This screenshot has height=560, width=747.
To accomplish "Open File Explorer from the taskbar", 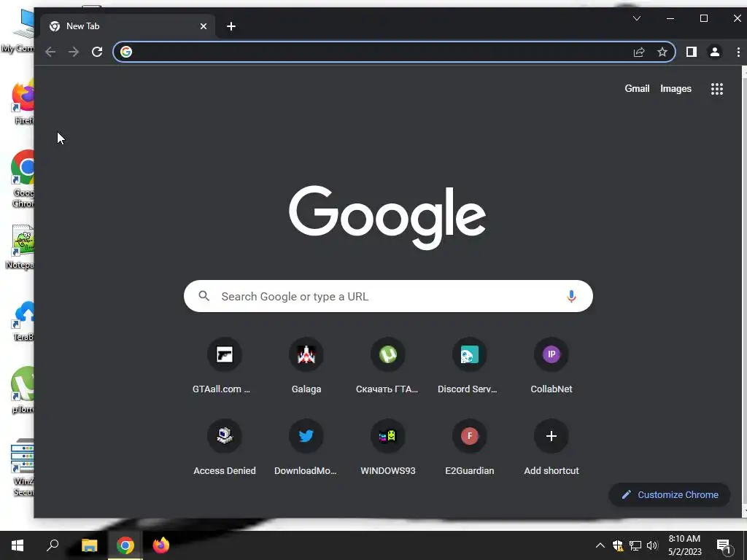I will (x=89, y=545).
